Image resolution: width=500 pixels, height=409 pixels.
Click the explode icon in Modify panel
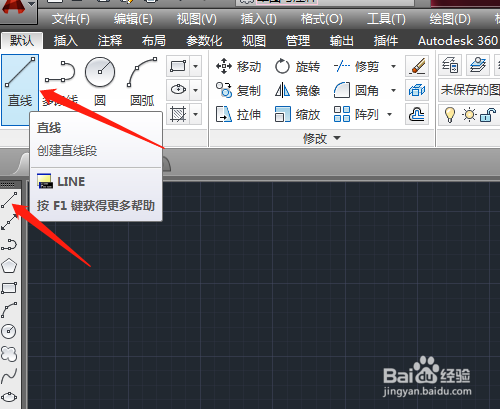(x=417, y=90)
